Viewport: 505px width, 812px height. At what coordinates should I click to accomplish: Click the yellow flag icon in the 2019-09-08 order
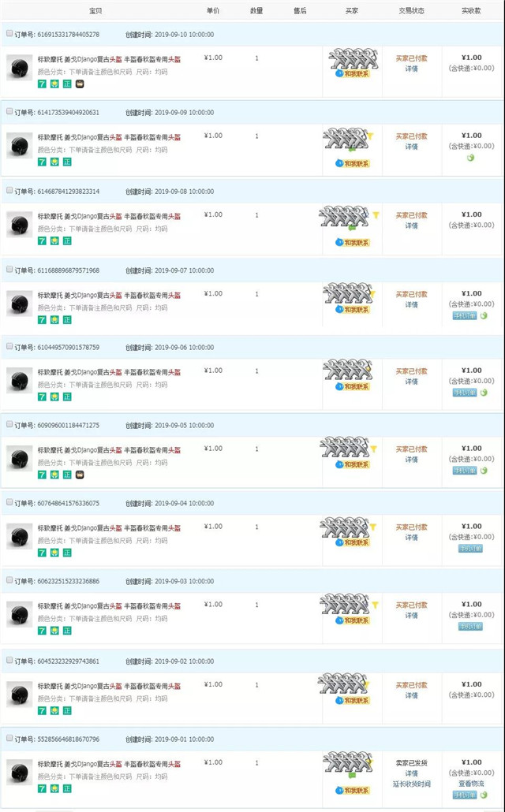coord(376,214)
